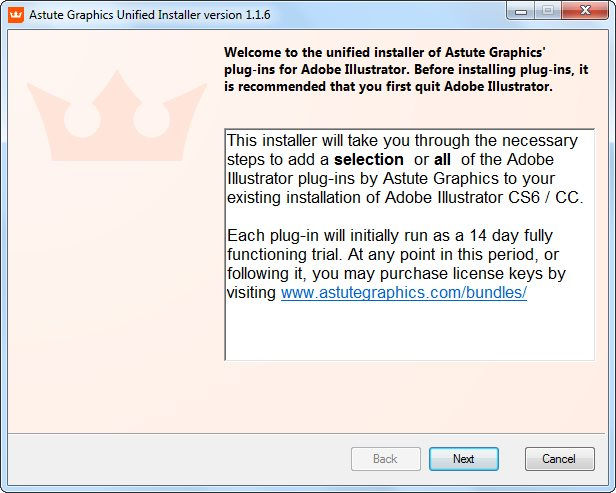616x493 pixels.
Task: Click the orange crown title bar icon
Action: 16,15
